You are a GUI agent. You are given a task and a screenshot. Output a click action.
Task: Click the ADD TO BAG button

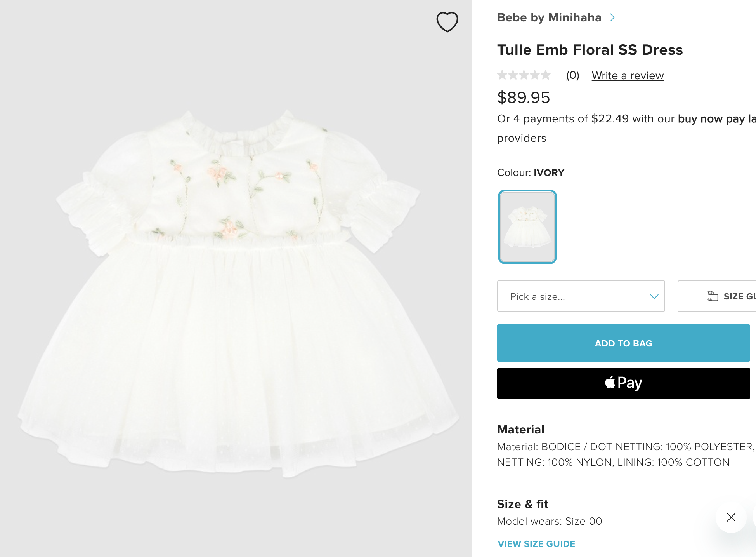pyautogui.click(x=623, y=343)
